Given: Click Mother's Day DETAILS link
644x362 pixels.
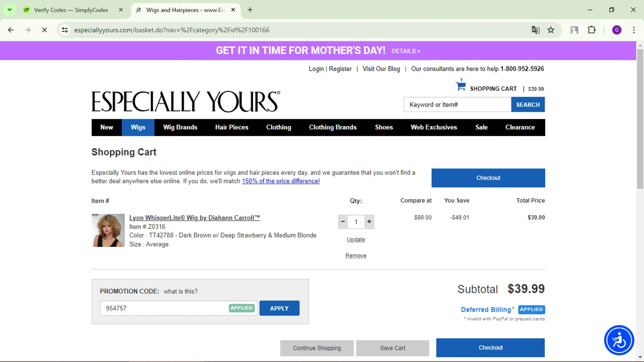Looking at the screenshot, I should [x=406, y=51].
